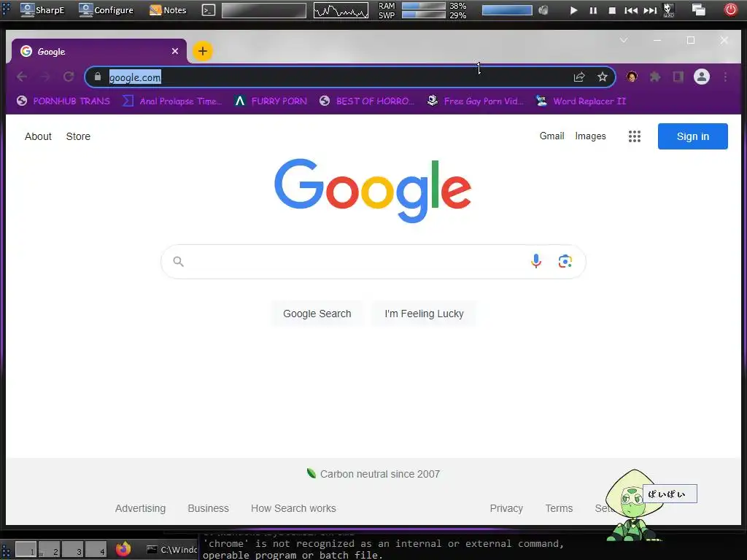Stop media with the stop button
The width and height of the screenshot is (747, 560).
612,10
